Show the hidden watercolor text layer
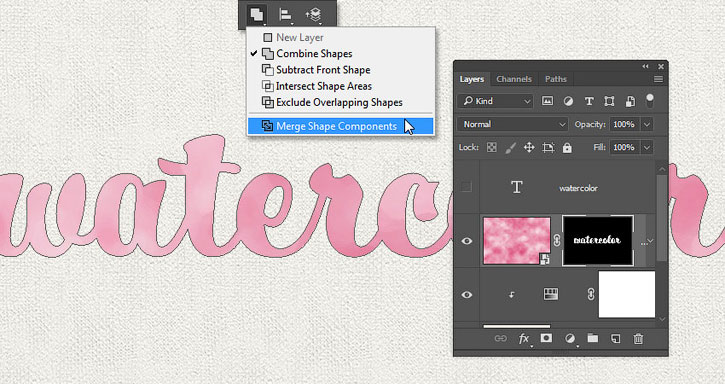Screen dimensions: 725x384 (466, 187)
